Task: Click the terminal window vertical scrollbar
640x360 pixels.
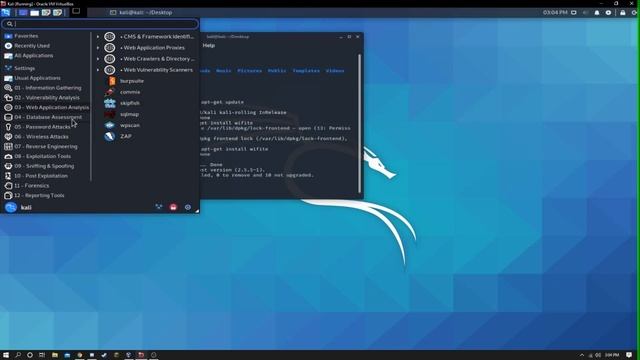Action: 359,123
